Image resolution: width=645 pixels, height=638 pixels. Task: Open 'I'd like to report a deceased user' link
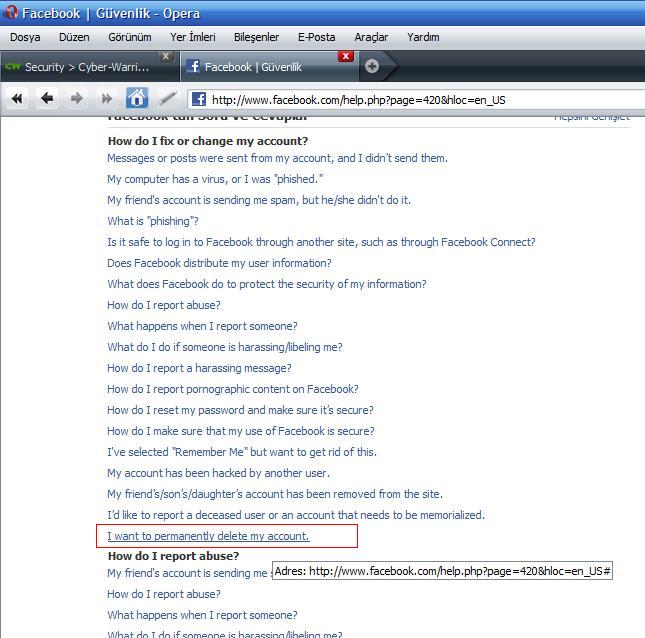tap(296, 515)
